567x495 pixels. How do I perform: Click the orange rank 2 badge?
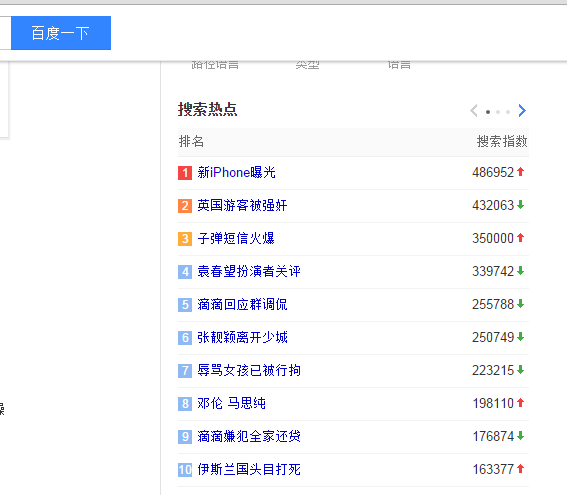[x=185, y=206]
